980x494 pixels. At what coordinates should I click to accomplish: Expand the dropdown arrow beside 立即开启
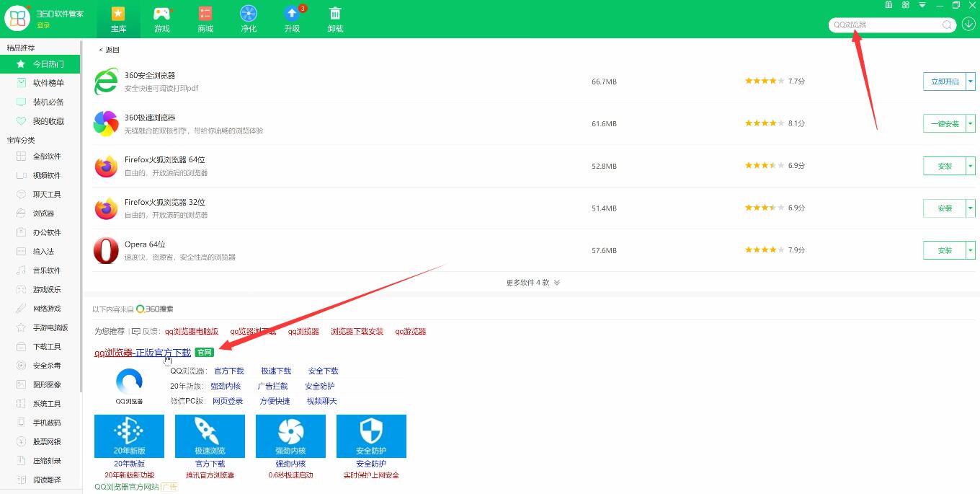(x=971, y=81)
